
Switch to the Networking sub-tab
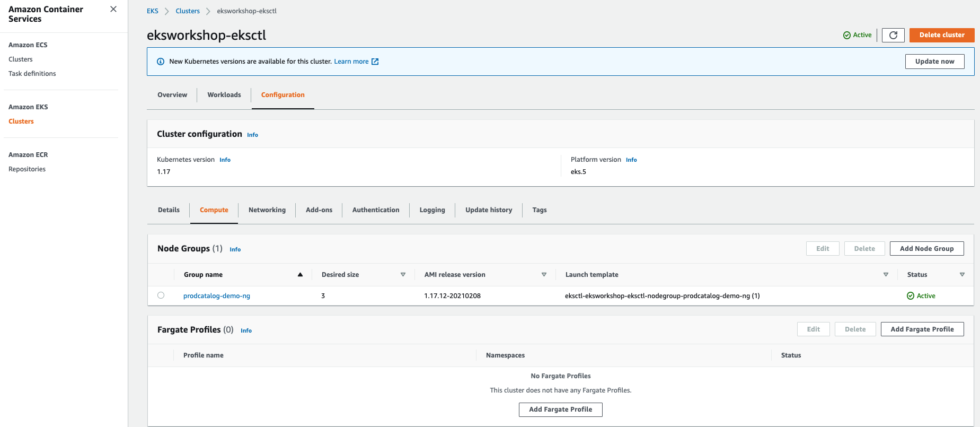pos(267,210)
